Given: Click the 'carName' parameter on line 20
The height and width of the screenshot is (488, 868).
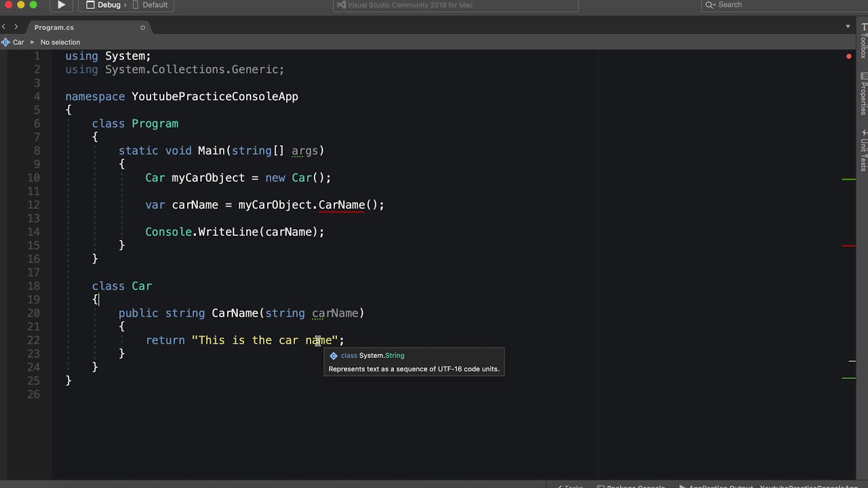Looking at the screenshot, I should pyautogui.click(x=335, y=313).
